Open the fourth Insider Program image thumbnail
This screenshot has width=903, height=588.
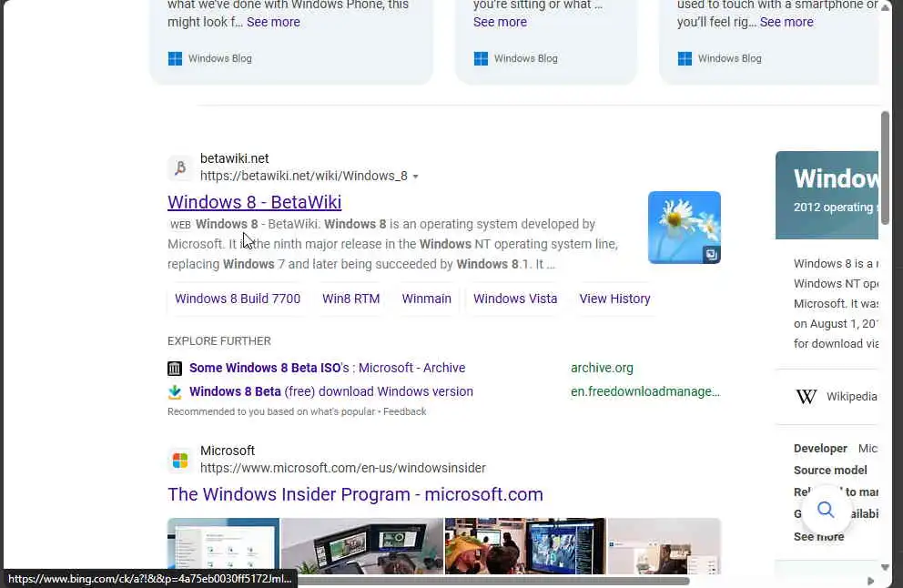(664, 546)
